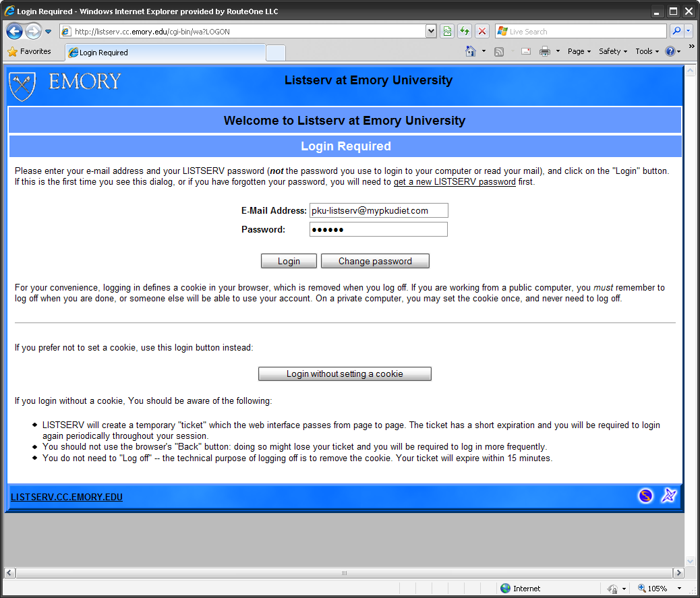Show more toolbar commands chevron
Viewport: 700px width, 598px height.
[x=691, y=47]
